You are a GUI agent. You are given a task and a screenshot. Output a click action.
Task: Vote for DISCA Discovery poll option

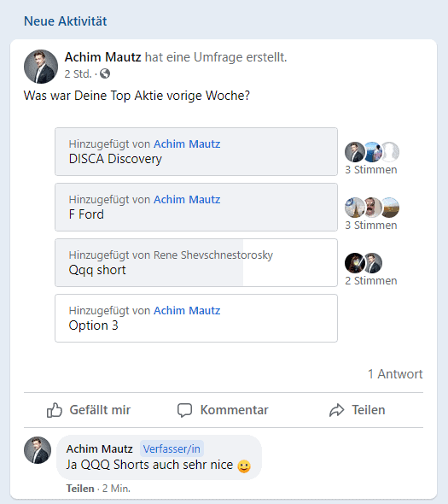(196, 152)
